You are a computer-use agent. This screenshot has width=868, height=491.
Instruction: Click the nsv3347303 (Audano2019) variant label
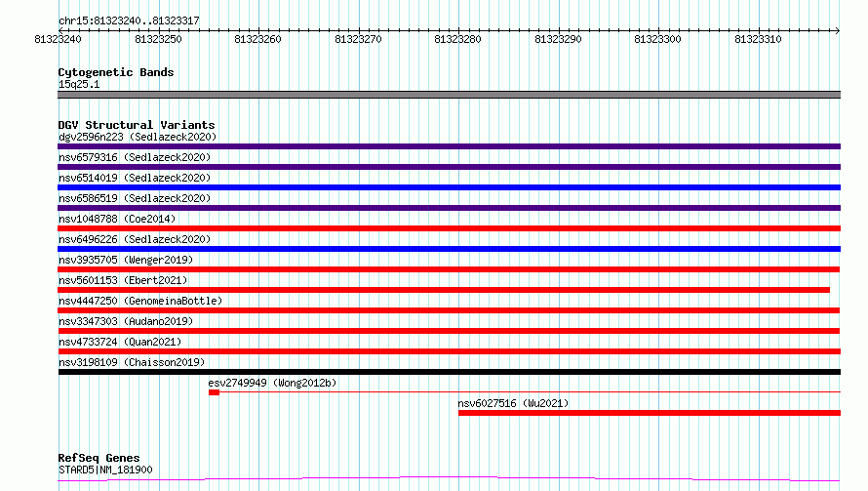(125, 321)
